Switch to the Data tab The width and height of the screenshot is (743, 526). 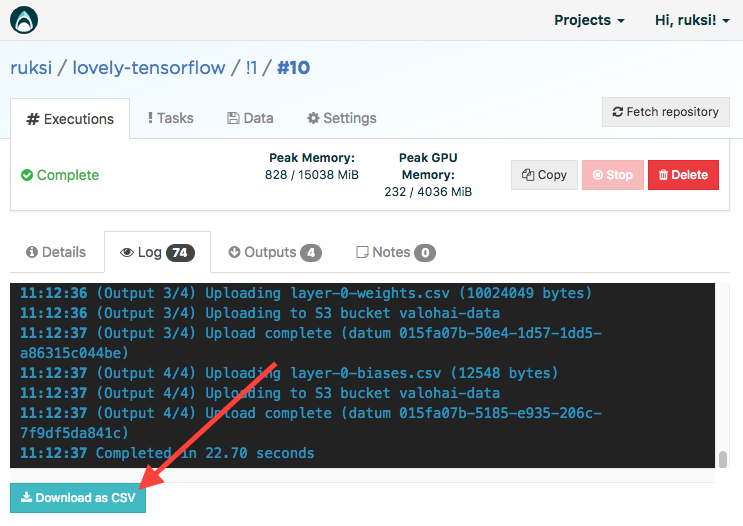250,118
